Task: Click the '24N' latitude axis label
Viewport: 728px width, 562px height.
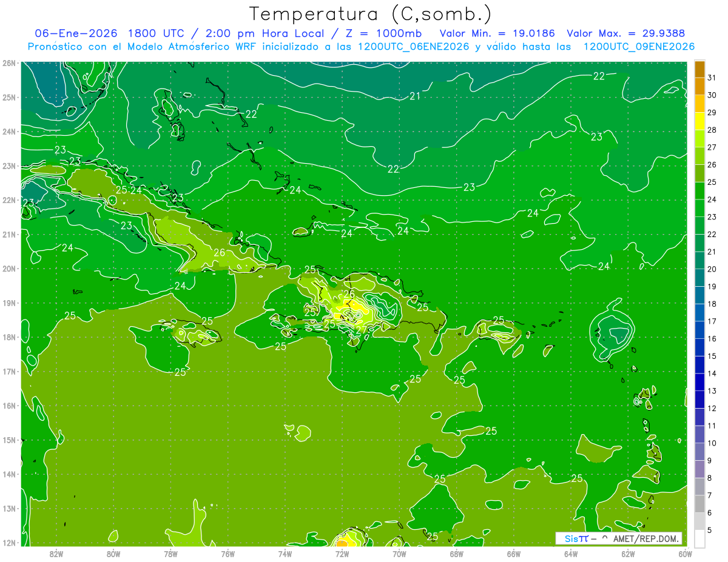Action: (8, 132)
